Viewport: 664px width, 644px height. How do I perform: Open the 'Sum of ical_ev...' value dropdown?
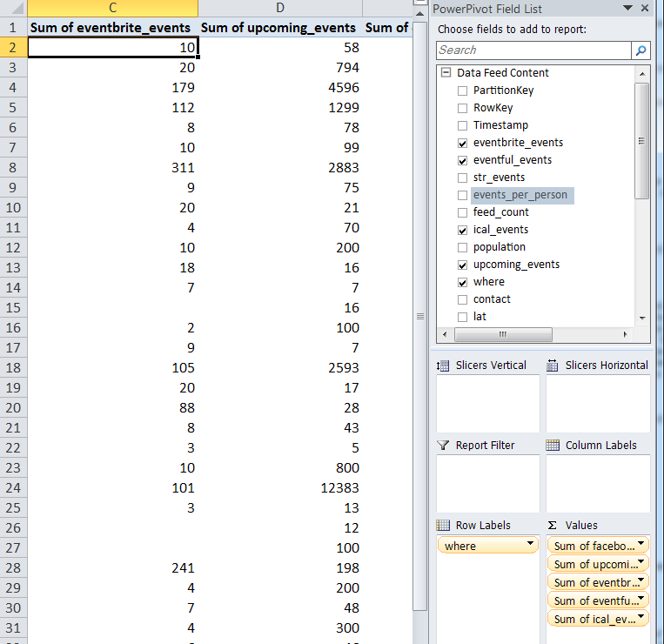point(641,616)
